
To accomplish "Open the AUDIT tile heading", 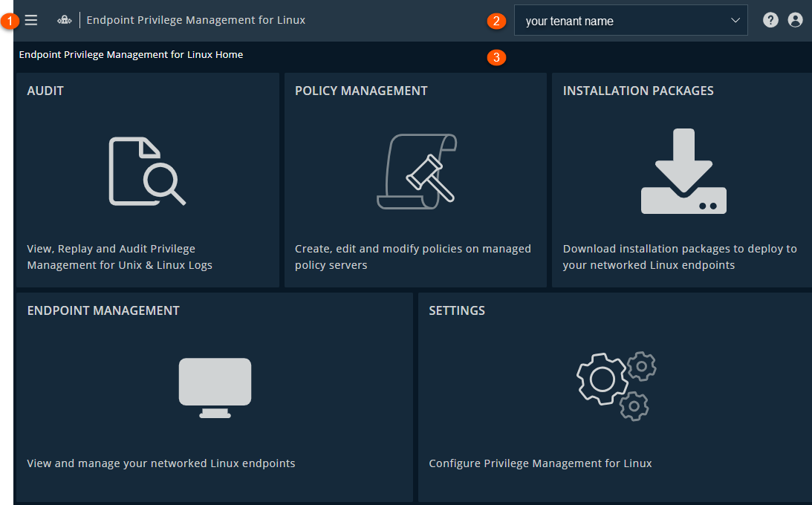I will (45, 91).
